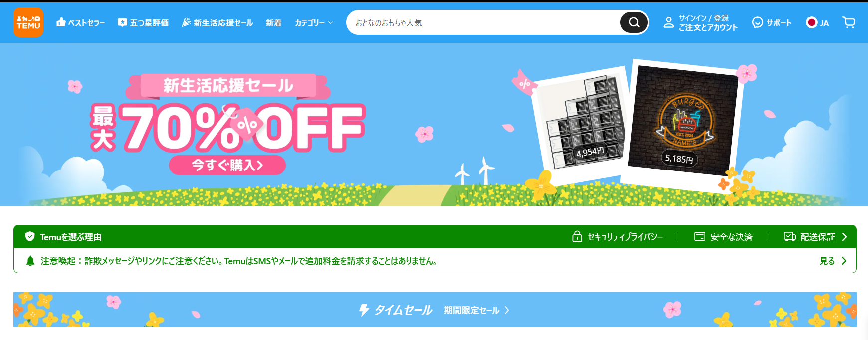Click the support headset smiley icon
This screenshot has height=340, width=868.
point(757,22)
